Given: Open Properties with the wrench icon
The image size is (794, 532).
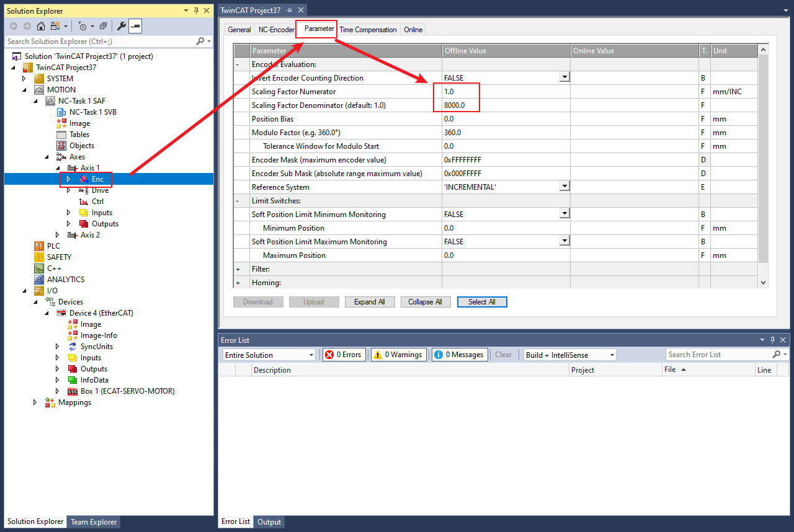Looking at the screenshot, I should pyautogui.click(x=122, y=26).
